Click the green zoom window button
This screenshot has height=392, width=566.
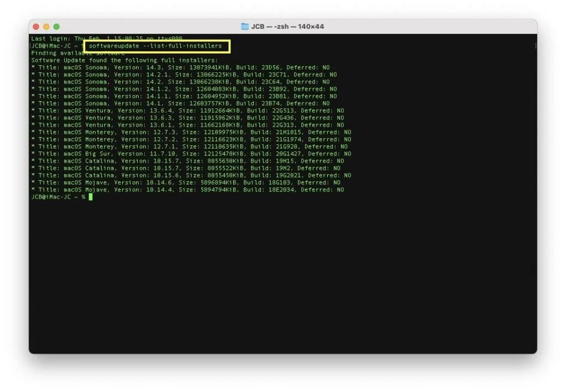[57, 27]
